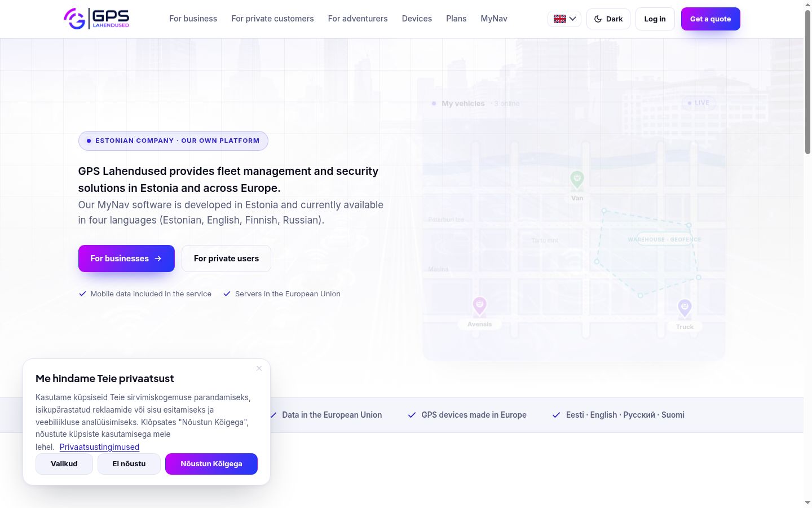Click the GPS Lahendused fleet management headline
The image size is (812, 508).
[x=228, y=179]
